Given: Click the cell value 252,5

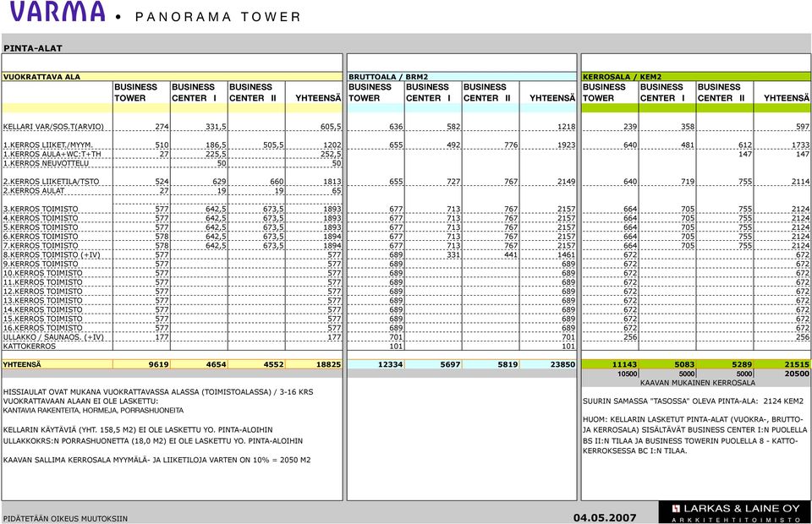Looking at the screenshot, I should pyautogui.click(x=331, y=154).
